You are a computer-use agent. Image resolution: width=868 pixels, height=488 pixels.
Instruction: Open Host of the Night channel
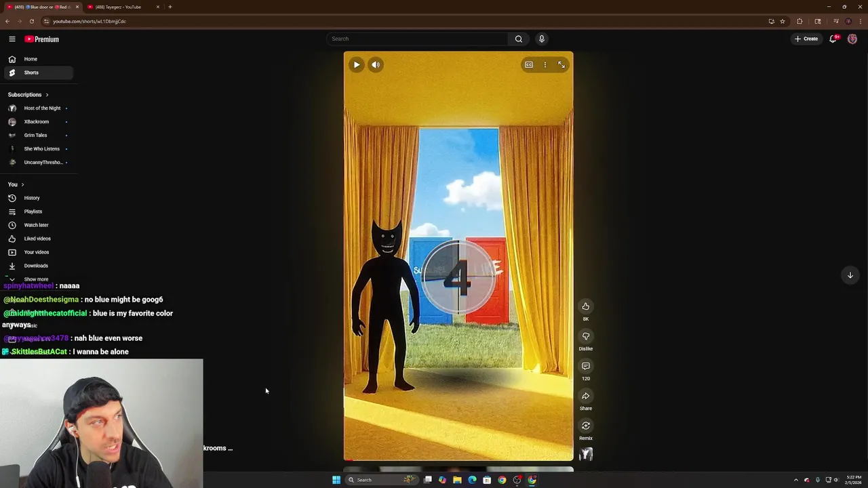(39, 108)
